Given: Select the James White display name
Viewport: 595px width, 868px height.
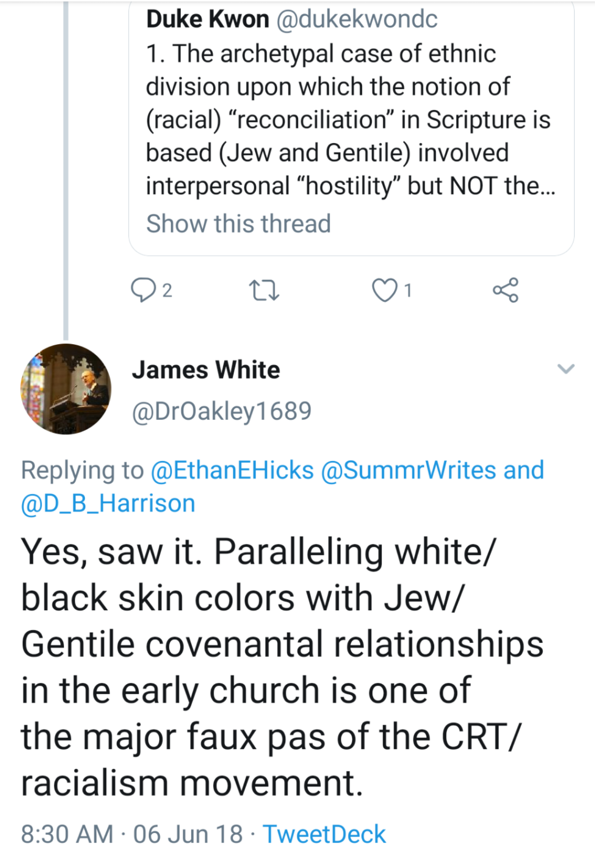Looking at the screenshot, I should tap(206, 370).
